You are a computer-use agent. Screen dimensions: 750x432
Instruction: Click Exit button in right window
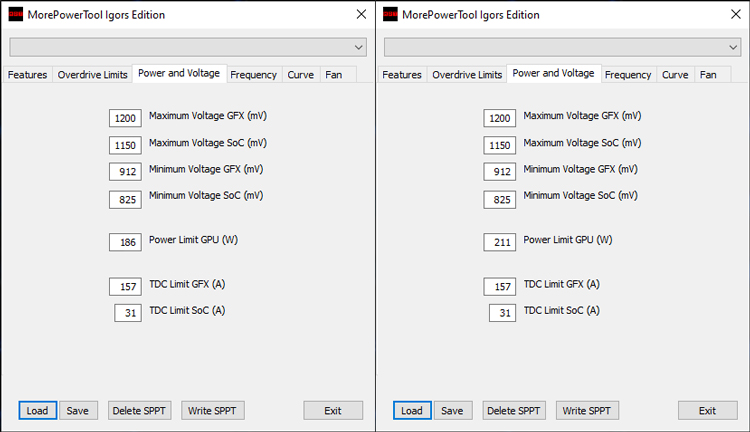[707, 410]
